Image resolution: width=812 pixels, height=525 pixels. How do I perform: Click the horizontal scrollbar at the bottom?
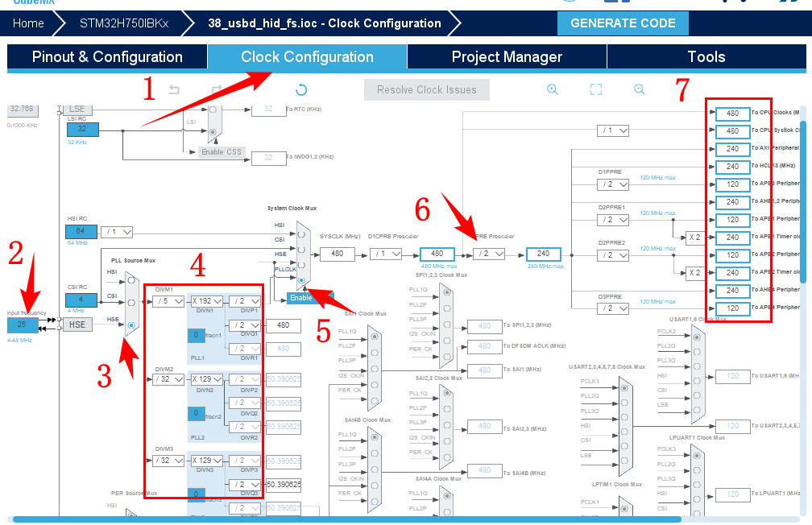click(403, 519)
